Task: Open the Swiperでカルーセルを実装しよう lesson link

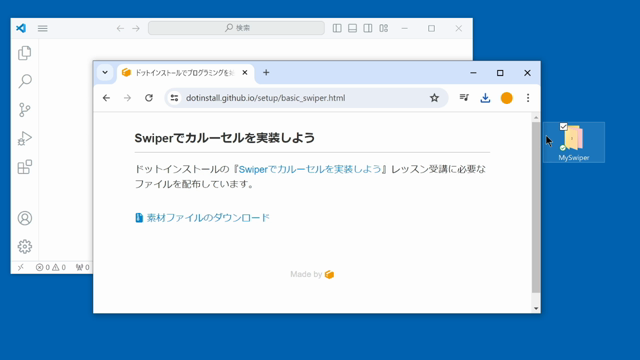Action: (309, 169)
